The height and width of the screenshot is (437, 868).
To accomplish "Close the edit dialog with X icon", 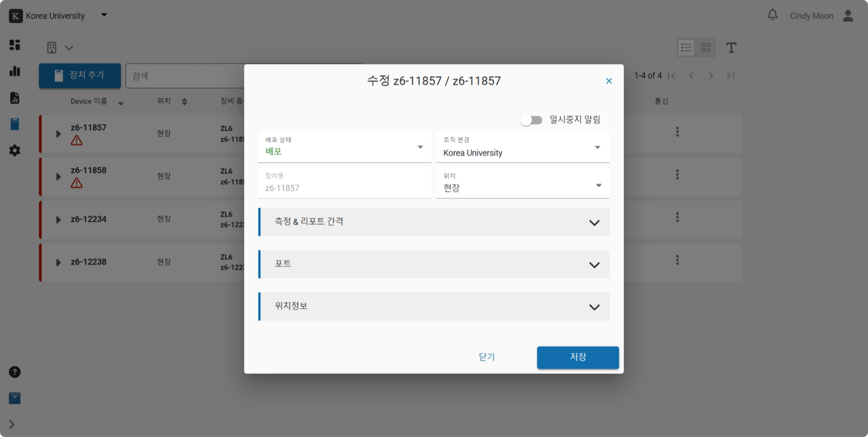I will coord(609,81).
